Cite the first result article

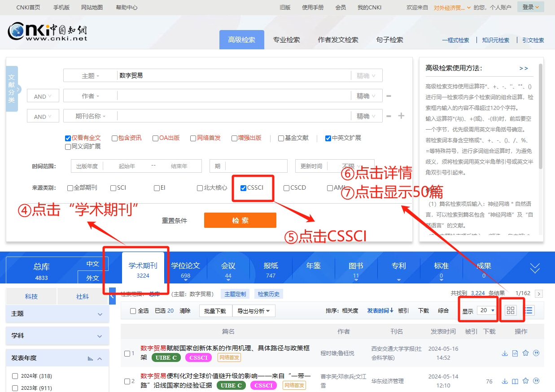tap(536, 353)
